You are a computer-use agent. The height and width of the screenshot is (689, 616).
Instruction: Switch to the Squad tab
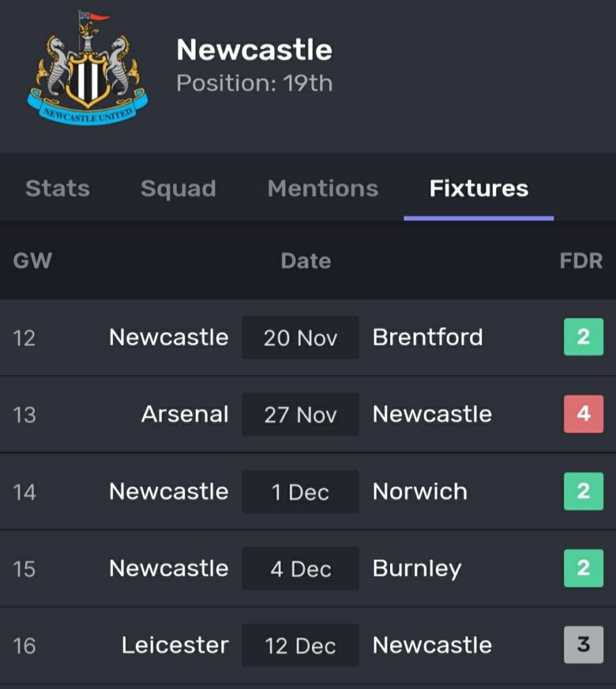click(178, 188)
